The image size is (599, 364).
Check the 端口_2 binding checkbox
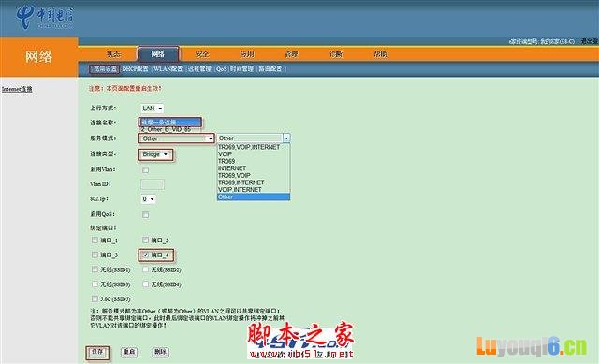coord(145,240)
